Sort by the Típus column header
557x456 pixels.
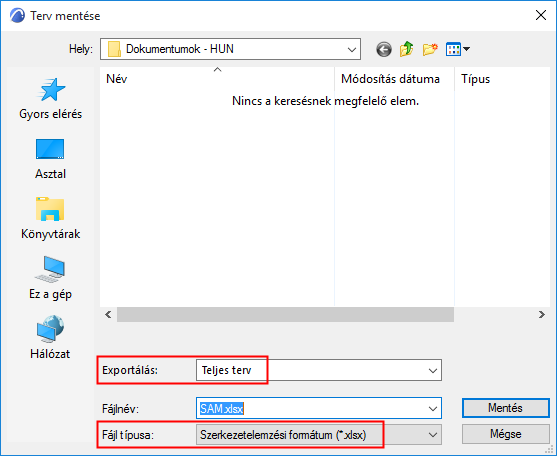(x=502, y=79)
